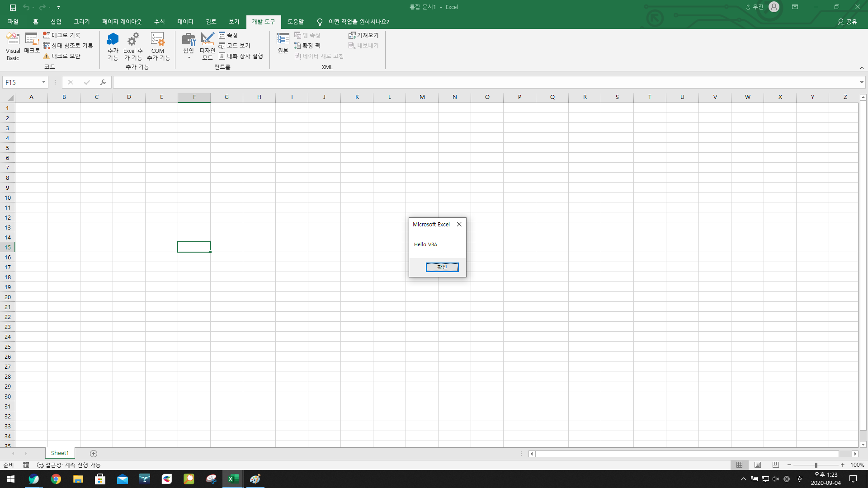
Task: Open the Data (데이터) ribbon tab
Action: (x=185, y=22)
